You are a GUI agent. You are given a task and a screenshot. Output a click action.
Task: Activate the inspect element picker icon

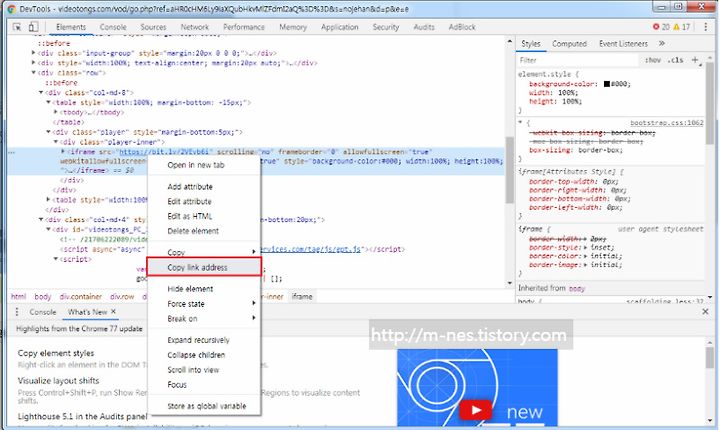(x=17, y=27)
